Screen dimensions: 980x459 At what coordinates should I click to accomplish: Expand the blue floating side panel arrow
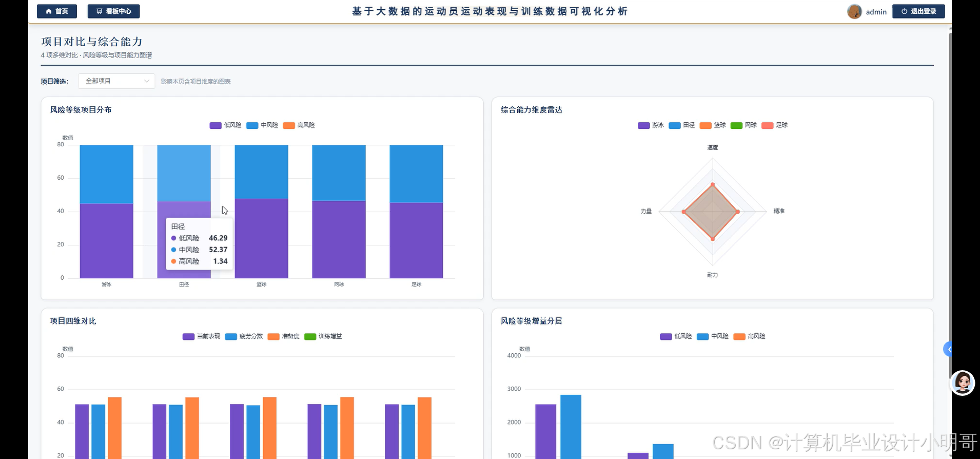948,349
